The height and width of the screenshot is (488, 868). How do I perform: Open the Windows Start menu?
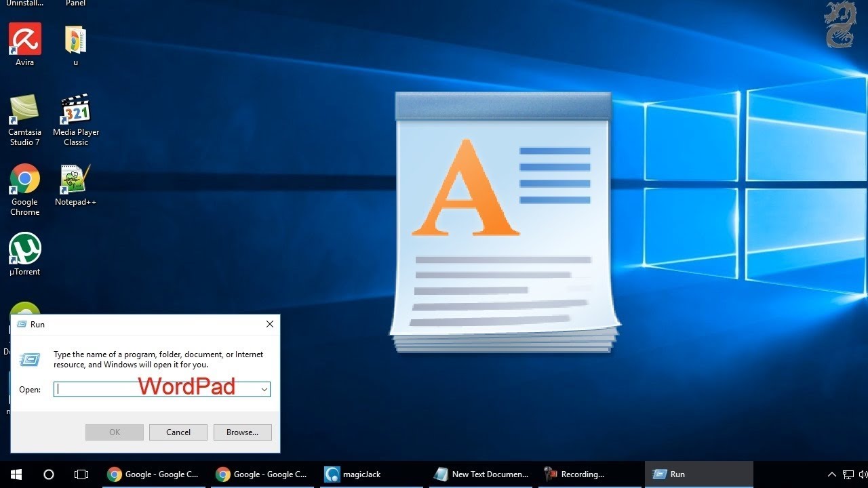pos(16,474)
